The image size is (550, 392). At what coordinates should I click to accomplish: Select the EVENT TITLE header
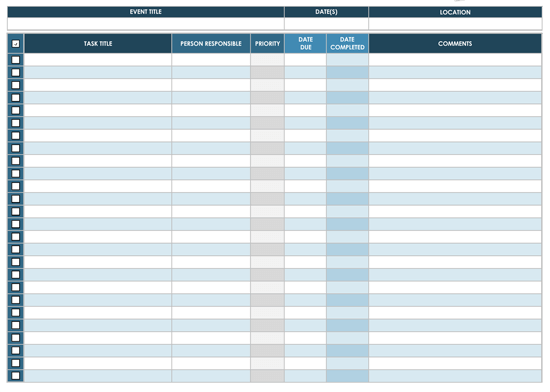point(146,12)
